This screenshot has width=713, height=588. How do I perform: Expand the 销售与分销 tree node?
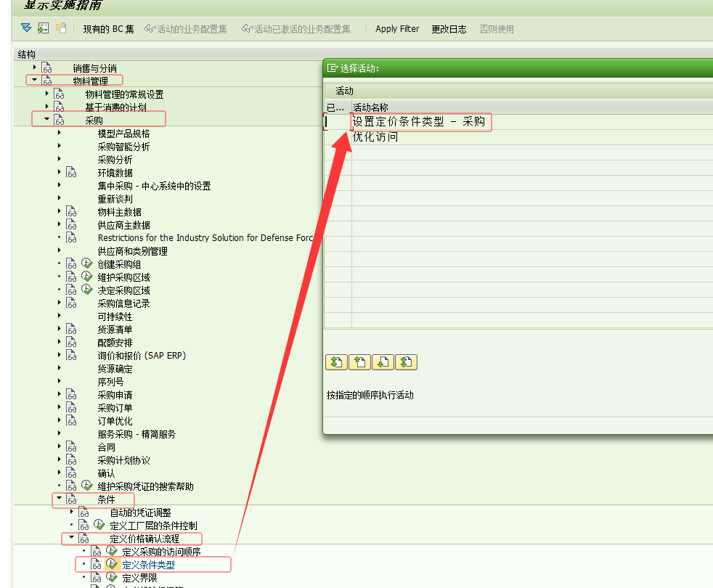34,68
